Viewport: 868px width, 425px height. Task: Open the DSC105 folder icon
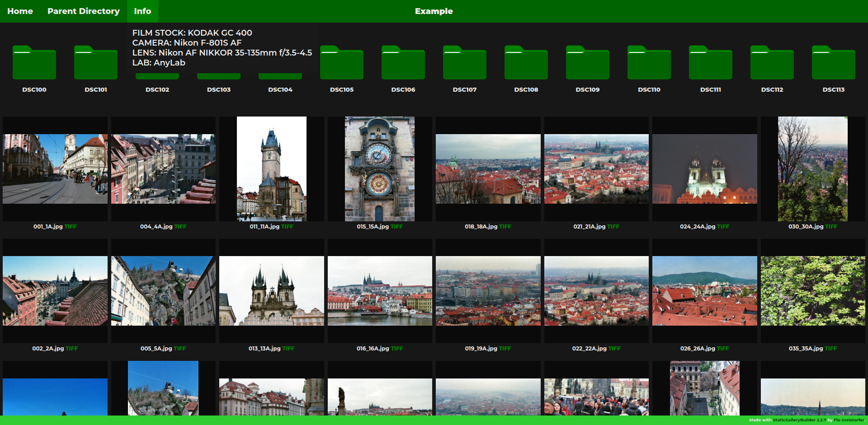342,63
